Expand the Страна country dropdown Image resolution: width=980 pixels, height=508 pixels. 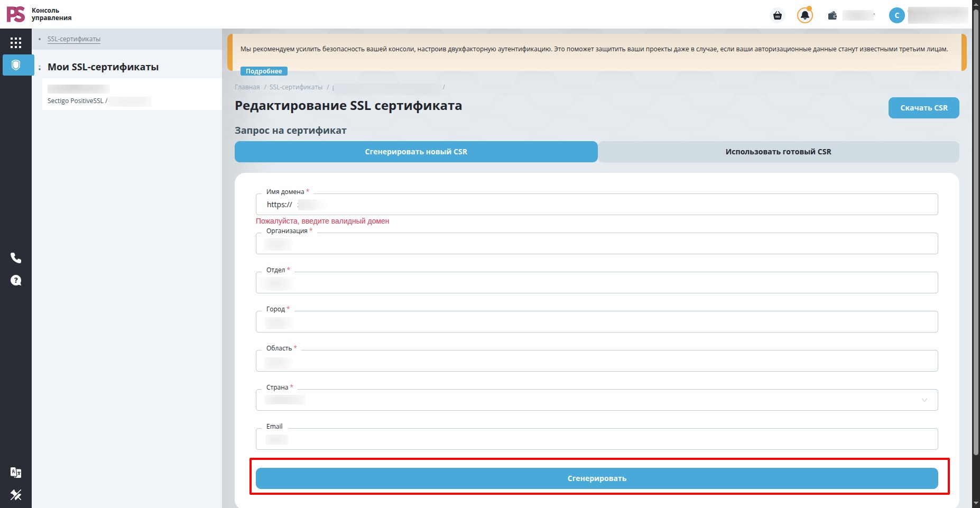tap(597, 400)
